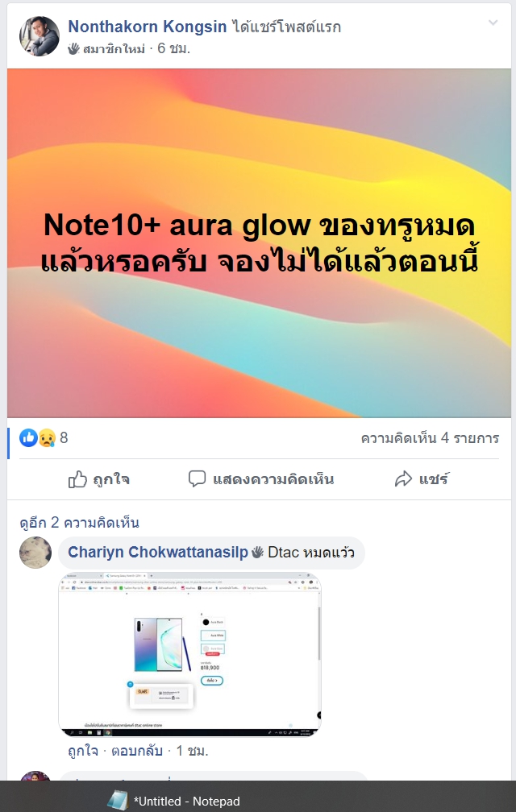Switch to Untitled - Notepad taskbar window
Screen dimensions: 516x812
pyautogui.click(x=173, y=801)
